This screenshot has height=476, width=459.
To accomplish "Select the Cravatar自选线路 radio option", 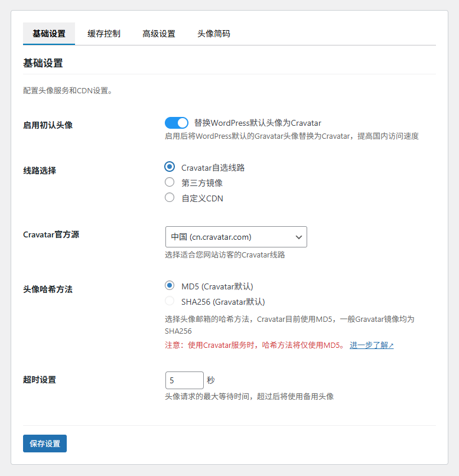I will coord(170,167).
